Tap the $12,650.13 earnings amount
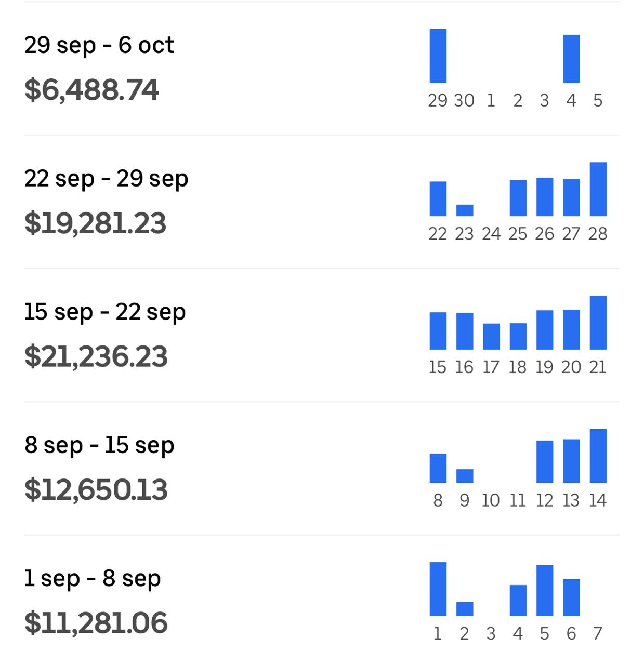This screenshot has height=665, width=644. pyautogui.click(x=96, y=490)
